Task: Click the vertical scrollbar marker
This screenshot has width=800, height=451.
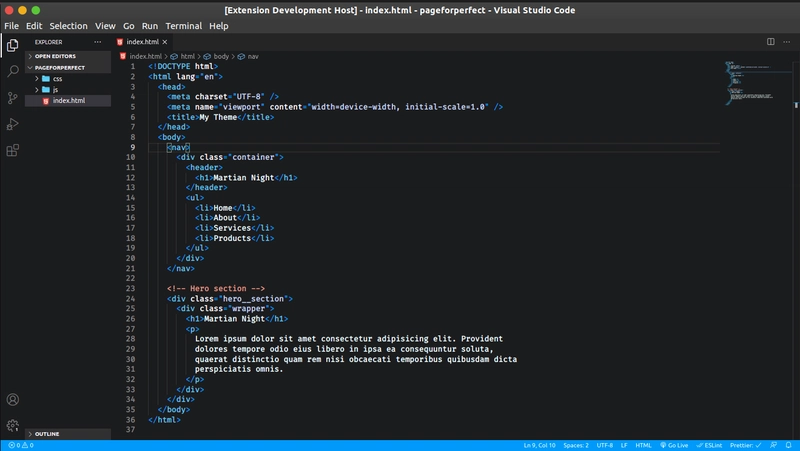Action: (x=796, y=105)
